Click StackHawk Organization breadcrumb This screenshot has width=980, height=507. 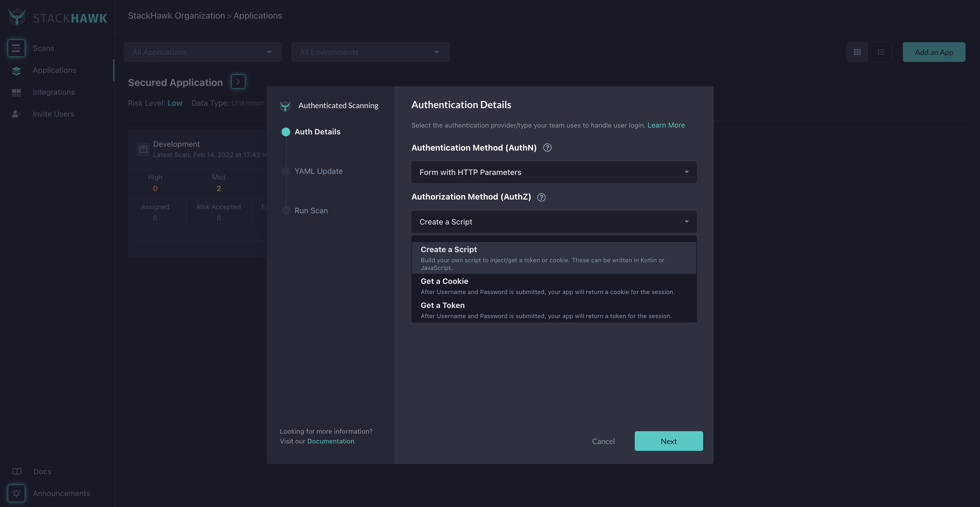point(176,16)
